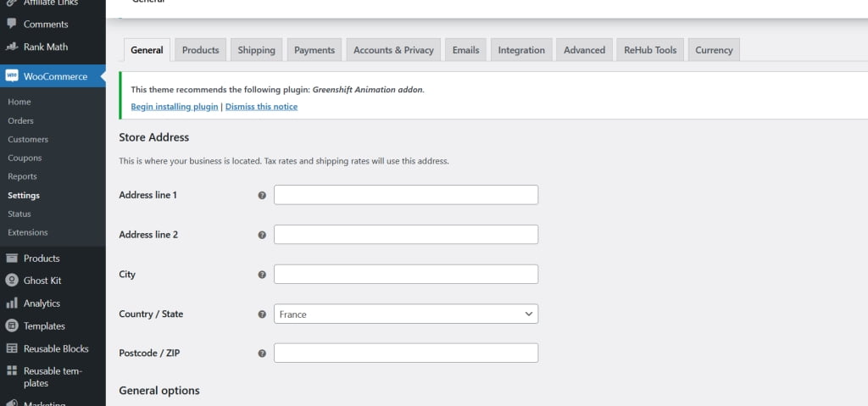
Task: Open the Integration tab
Action: coord(521,50)
